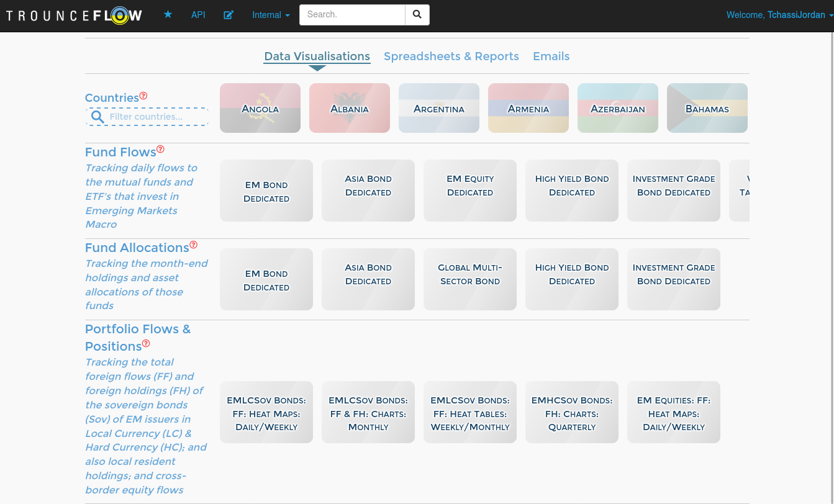Open the Emails tab
Screen dimensions: 834x504
click(x=551, y=56)
